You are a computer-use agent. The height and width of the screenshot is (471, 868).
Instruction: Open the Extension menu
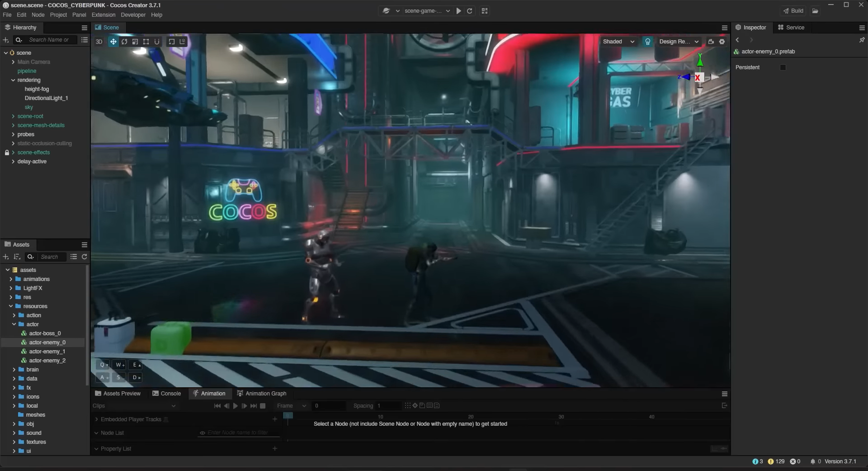pyautogui.click(x=103, y=15)
